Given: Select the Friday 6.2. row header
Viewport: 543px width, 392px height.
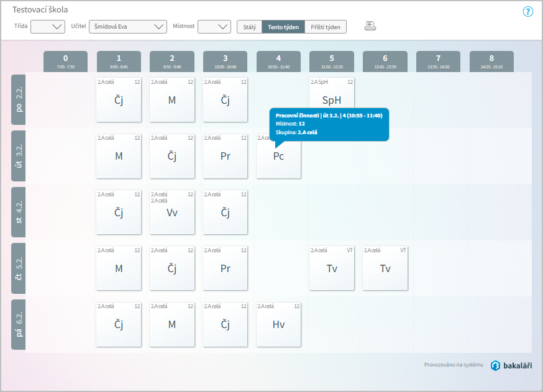Looking at the screenshot, I should (19, 324).
